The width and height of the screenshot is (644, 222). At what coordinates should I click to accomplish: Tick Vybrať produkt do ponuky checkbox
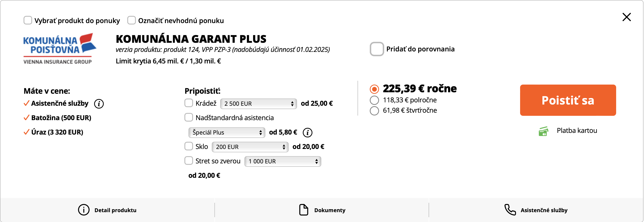[28, 20]
